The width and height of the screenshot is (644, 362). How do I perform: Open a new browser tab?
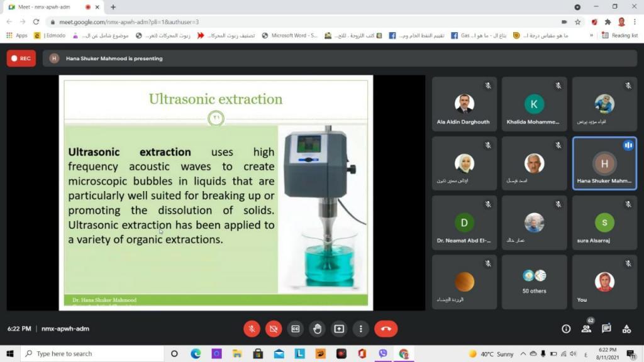tap(113, 7)
